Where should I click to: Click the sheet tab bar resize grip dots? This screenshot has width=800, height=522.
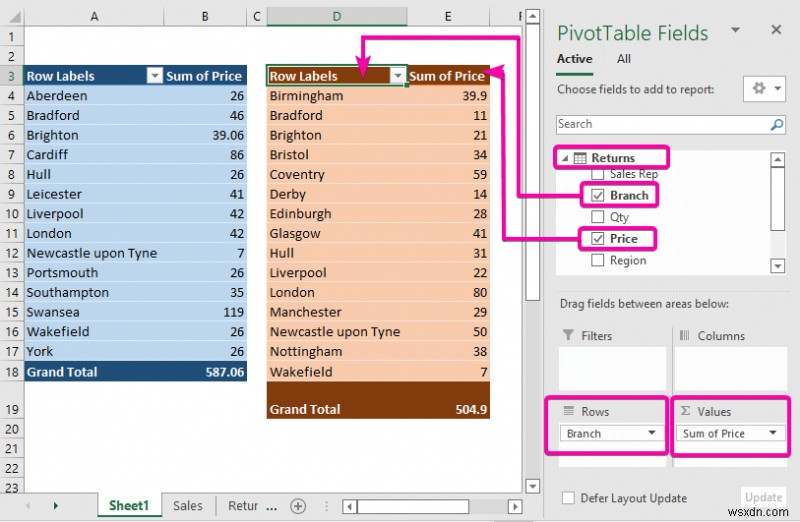327,506
